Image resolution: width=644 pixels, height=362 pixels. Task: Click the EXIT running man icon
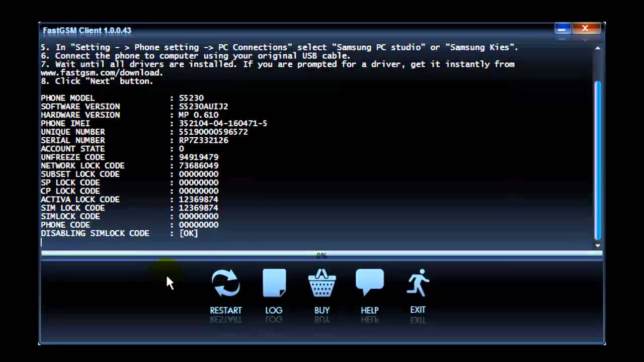418,283
